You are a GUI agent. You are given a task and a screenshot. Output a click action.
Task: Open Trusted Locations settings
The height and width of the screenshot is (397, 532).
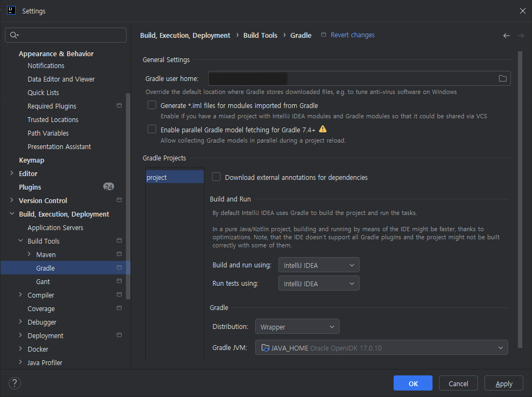[x=53, y=120]
